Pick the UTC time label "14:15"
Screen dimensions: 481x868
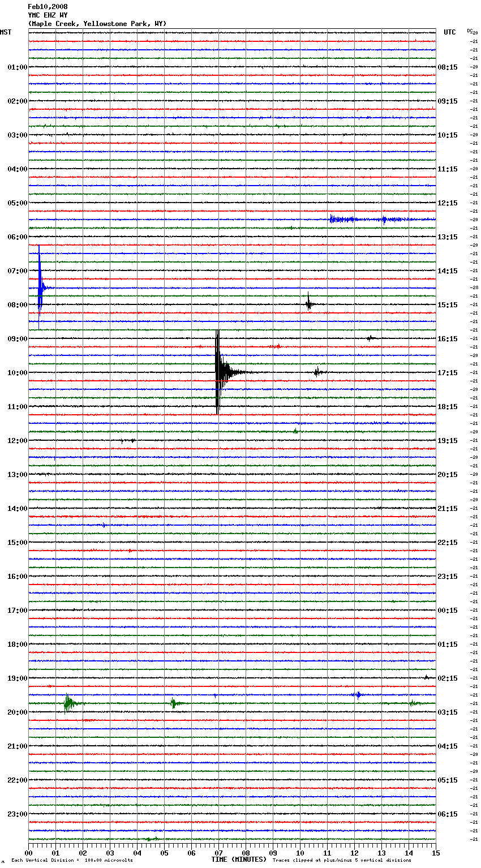coord(448,271)
